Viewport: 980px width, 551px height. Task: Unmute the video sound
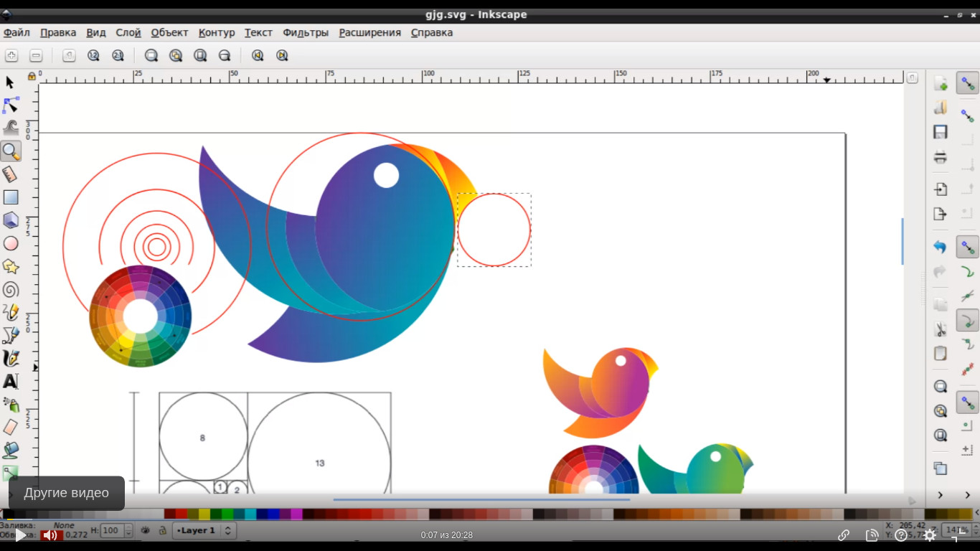pos(50,535)
